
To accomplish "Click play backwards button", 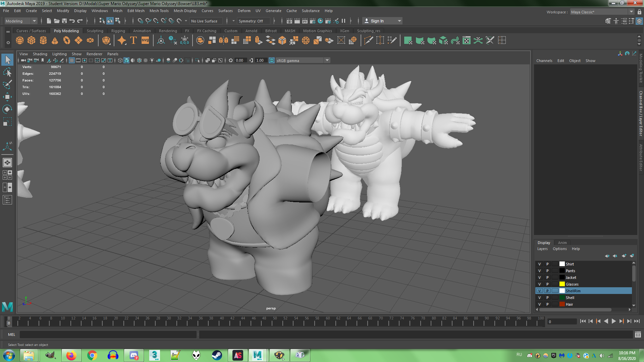I will [x=606, y=321].
